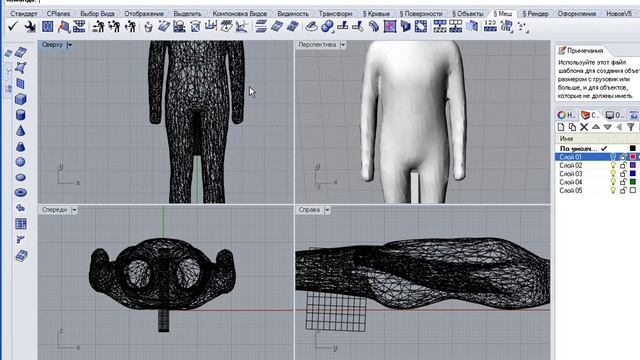Click the Имя column header

tap(566, 139)
